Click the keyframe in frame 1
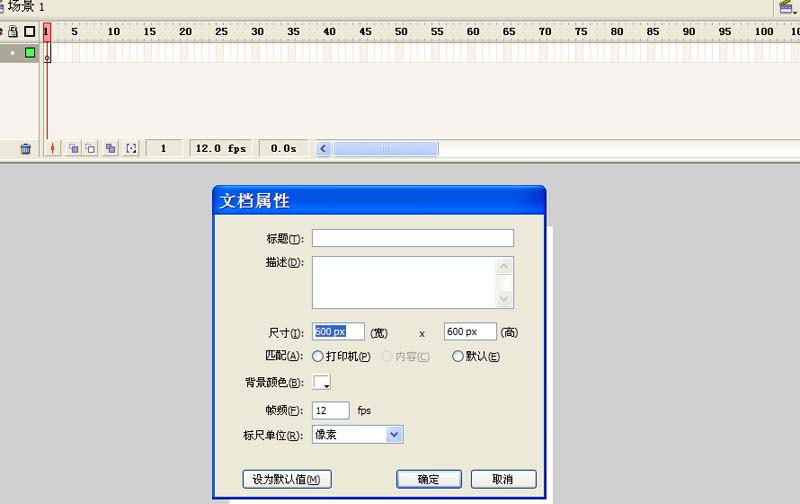 point(47,53)
